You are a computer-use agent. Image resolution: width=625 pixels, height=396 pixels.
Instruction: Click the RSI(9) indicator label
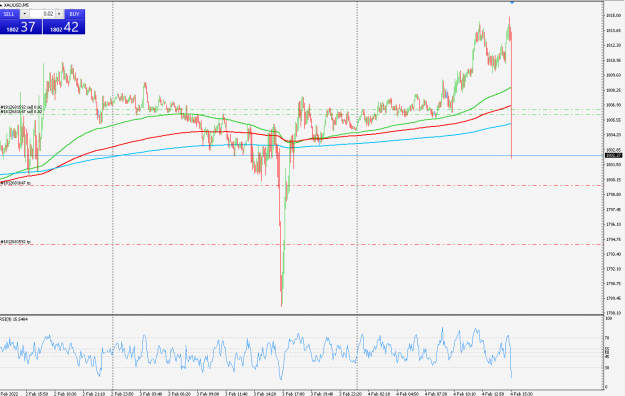[x=14, y=319]
